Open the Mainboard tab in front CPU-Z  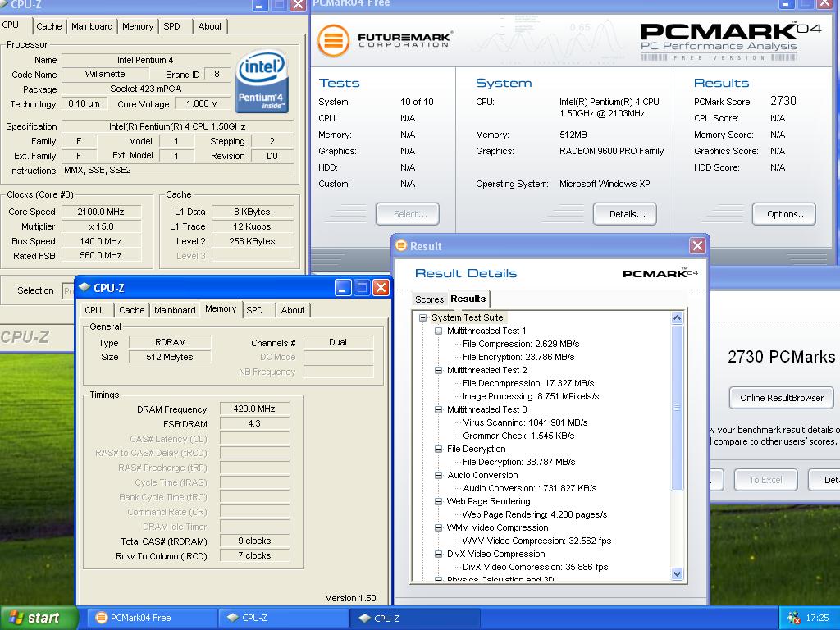tap(175, 310)
